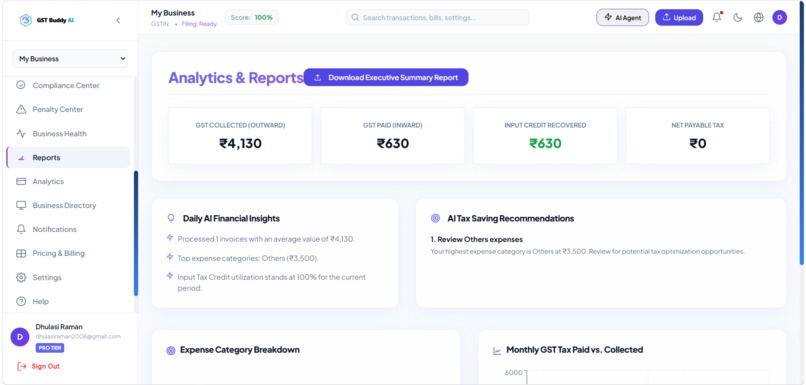Click the Input Credit Recovered ₹630 value

point(545,143)
